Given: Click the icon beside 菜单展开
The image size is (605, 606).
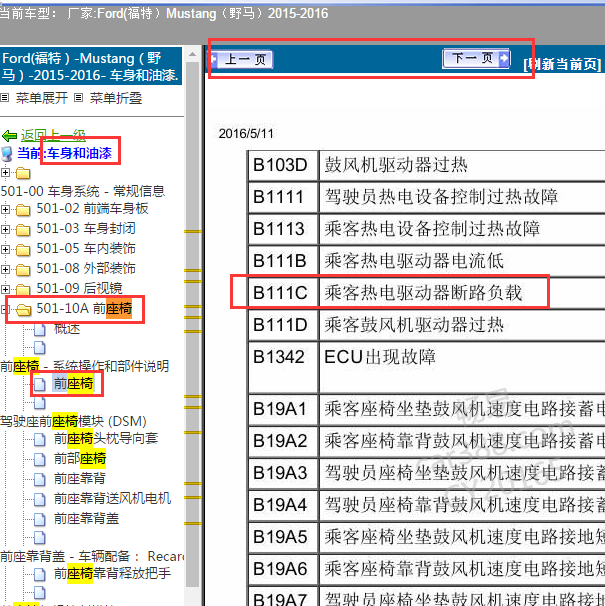Looking at the screenshot, I should click(5, 98).
